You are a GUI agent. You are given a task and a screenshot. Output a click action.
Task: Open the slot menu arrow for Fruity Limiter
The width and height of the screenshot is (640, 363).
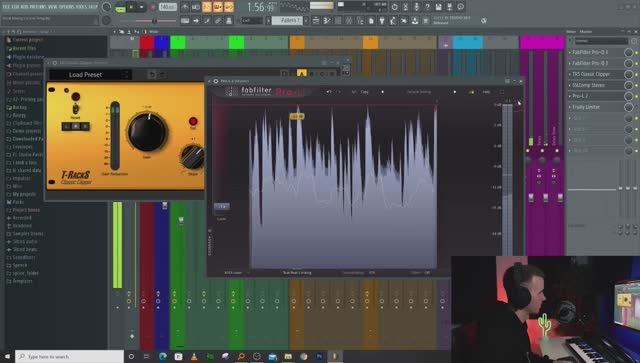tap(570, 107)
